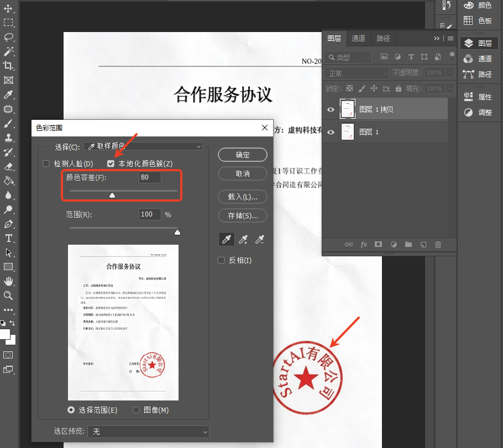Click the 取消 button
Screen dimensions: 503x448
pos(243,173)
